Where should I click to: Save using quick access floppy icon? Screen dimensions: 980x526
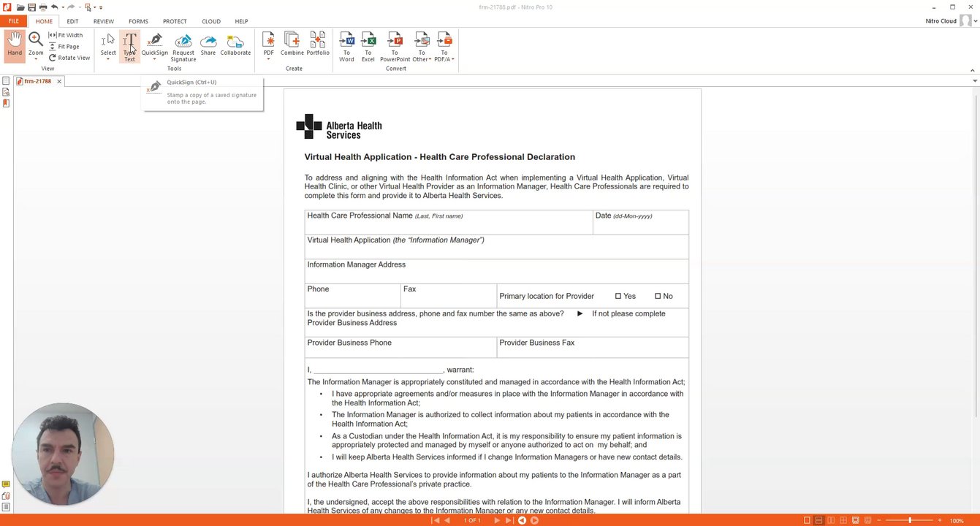[x=31, y=7]
